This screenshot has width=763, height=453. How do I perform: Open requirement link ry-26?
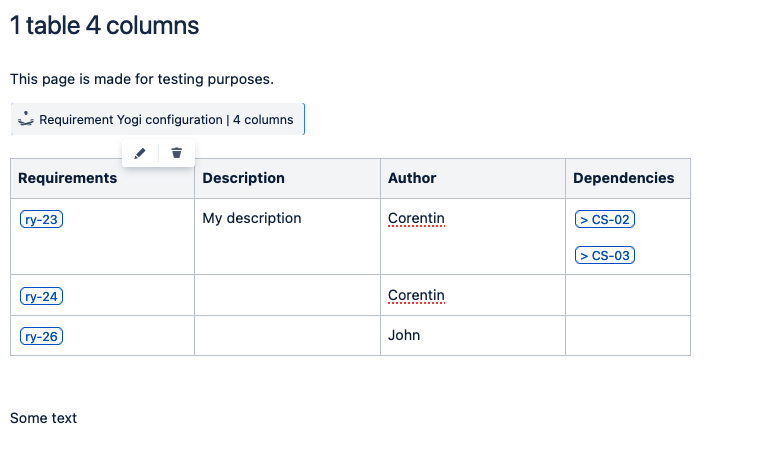pos(41,337)
